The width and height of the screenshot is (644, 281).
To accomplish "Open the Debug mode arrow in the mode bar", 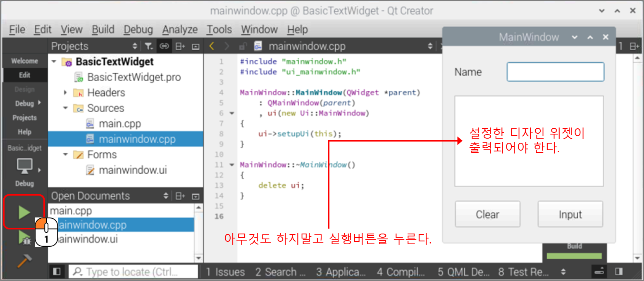I will coord(39,103).
